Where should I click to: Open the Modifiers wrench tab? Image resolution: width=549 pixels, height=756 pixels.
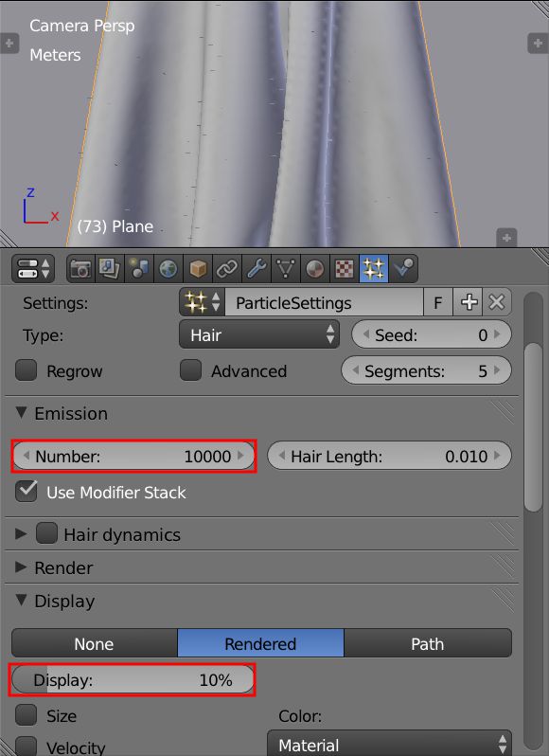(x=257, y=268)
